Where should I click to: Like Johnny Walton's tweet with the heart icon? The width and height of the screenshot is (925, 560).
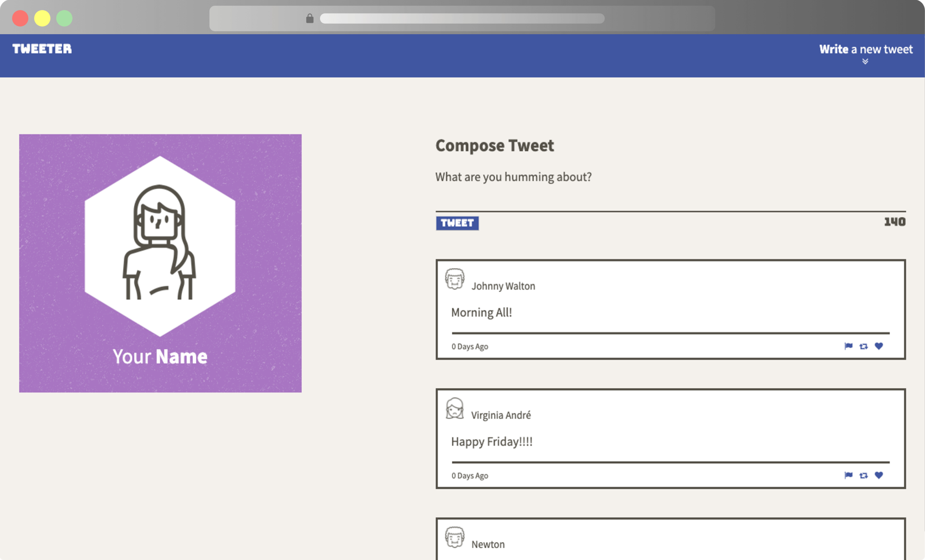(x=879, y=346)
